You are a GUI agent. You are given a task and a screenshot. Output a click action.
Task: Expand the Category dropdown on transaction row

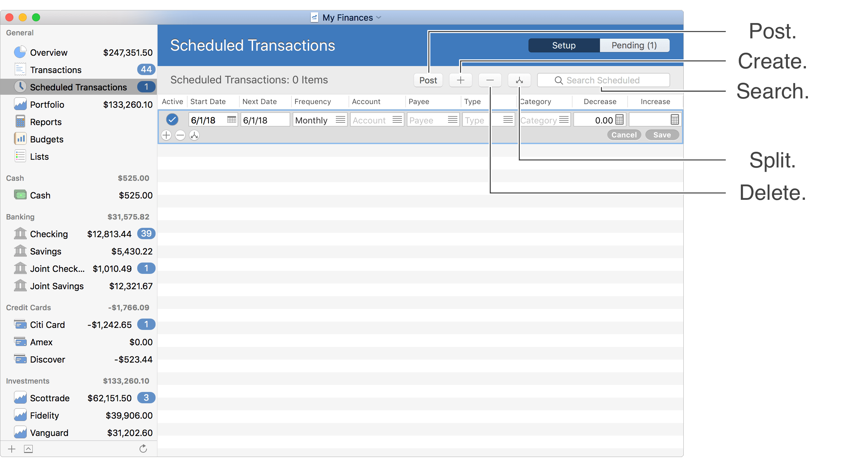coord(564,120)
